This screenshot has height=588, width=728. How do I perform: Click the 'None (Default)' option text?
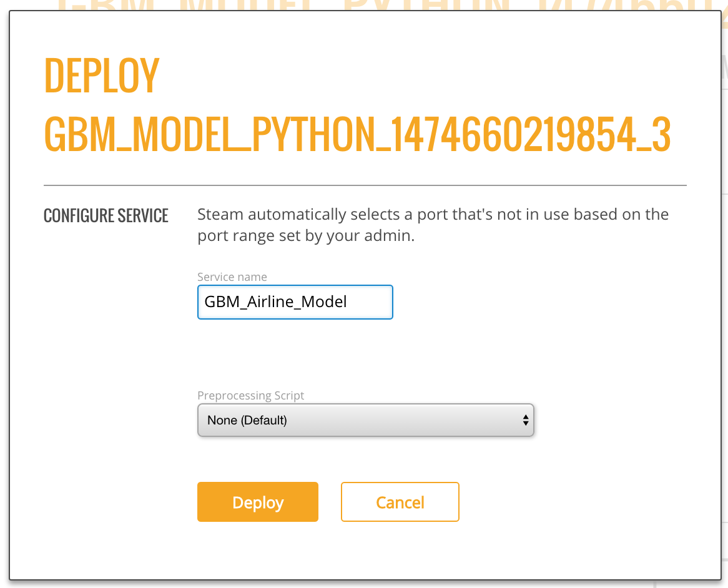click(247, 420)
